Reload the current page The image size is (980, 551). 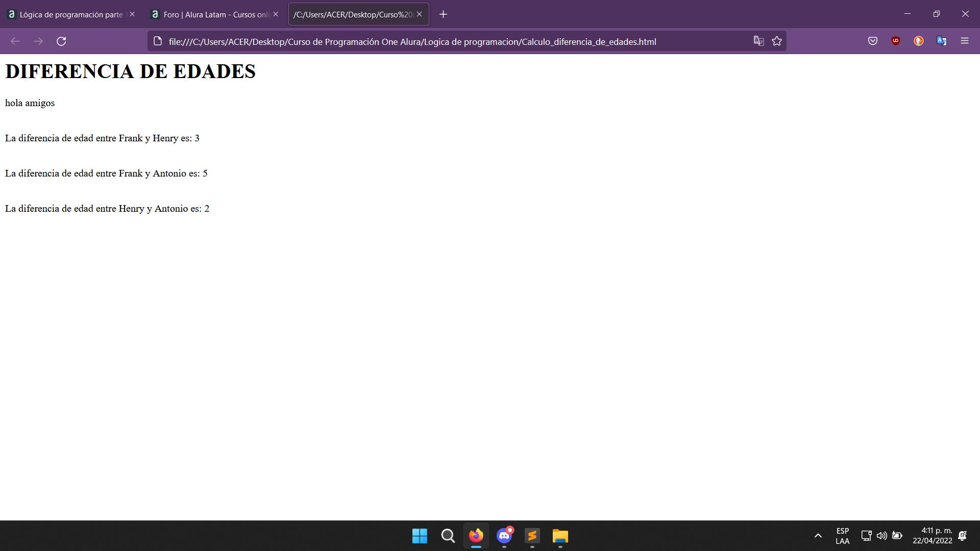click(61, 41)
